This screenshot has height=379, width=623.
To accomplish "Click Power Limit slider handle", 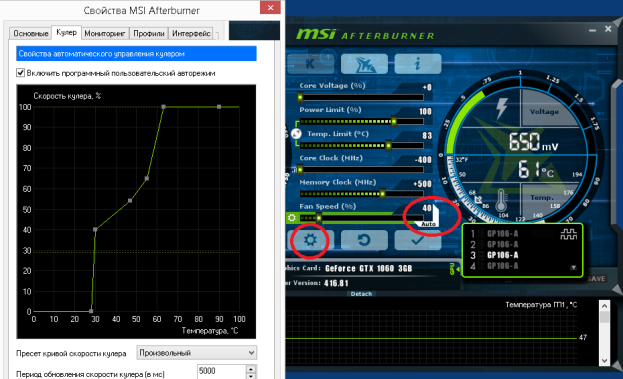I will click(394, 121).
